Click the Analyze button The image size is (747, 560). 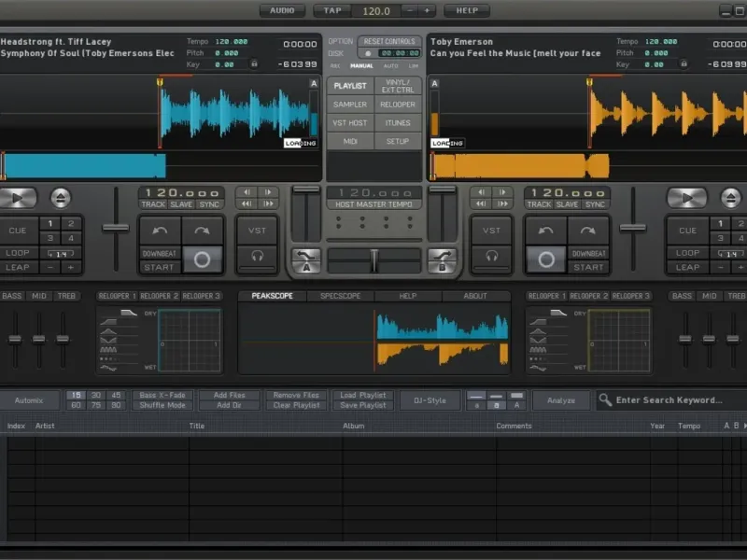(x=561, y=400)
